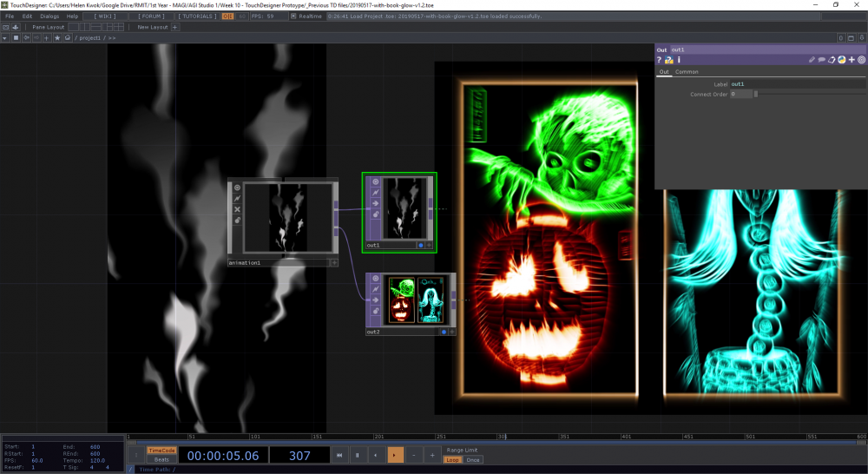
Task: Click the arrow icon on out2 node
Action: pos(375,300)
